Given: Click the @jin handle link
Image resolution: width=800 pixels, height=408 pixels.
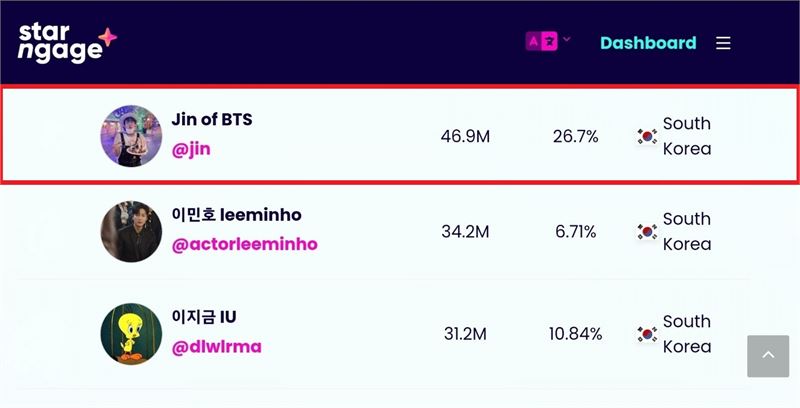Looking at the screenshot, I should [191, 150].
